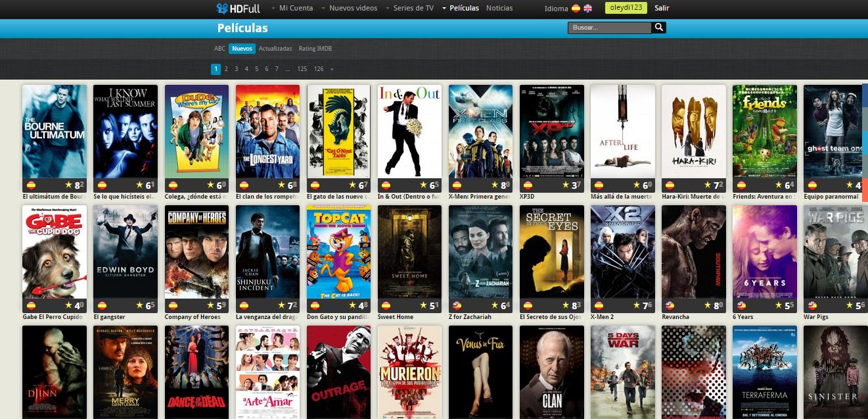Image resolution: width=868 pixels, height=419 pixels.
Task: Click the Spanish flag under Bourne Ultimatum
Action: tap(30, 185)
